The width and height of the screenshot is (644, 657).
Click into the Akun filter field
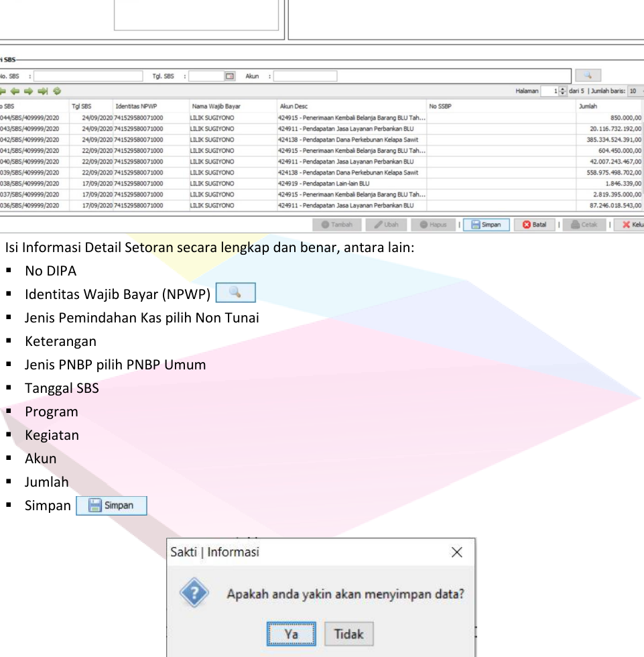click(305, 76)
